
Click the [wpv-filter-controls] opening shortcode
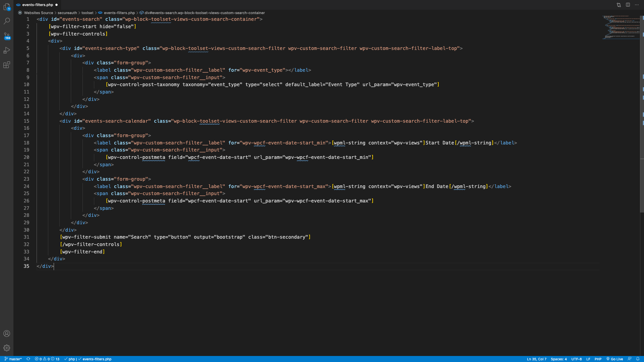(78, 34)
